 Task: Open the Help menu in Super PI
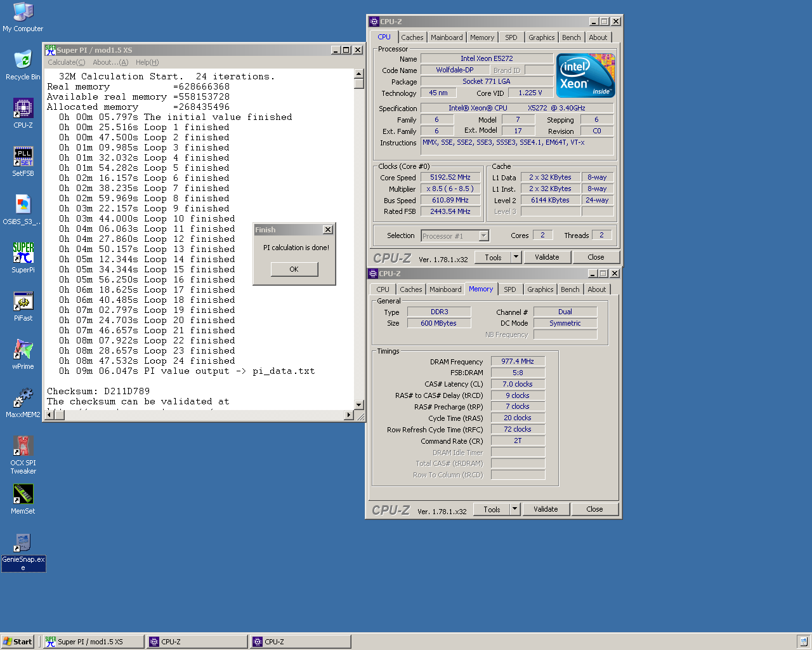point(147,62)
